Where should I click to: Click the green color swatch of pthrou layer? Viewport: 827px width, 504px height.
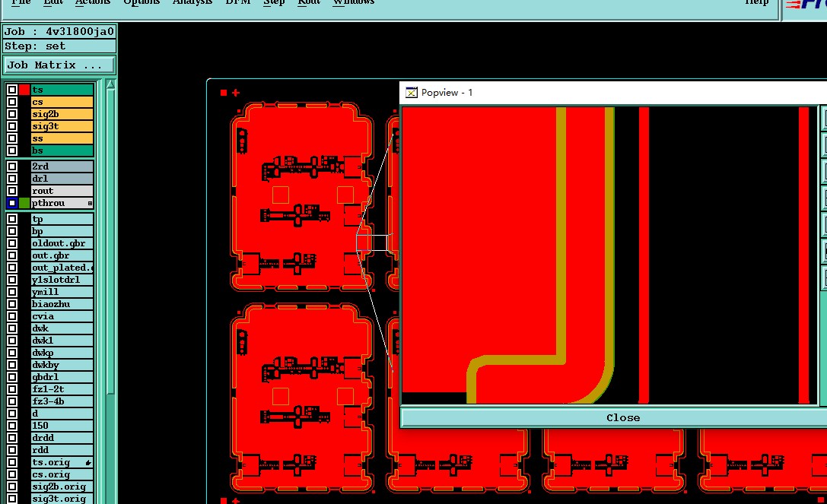tap(24, 202)
